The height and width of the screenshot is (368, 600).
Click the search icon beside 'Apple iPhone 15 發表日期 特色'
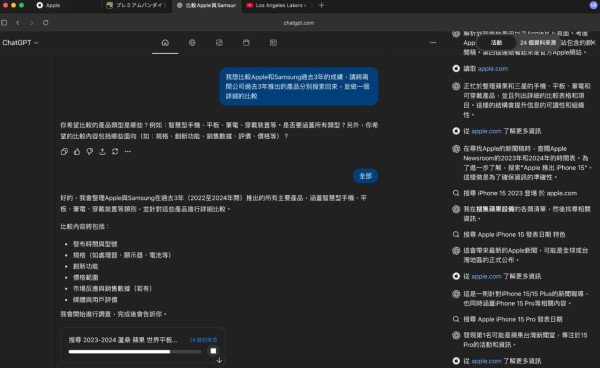pos(456,234)
